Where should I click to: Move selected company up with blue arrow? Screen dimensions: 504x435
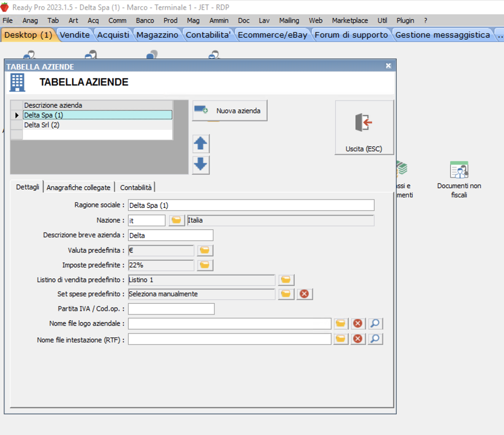201,144
